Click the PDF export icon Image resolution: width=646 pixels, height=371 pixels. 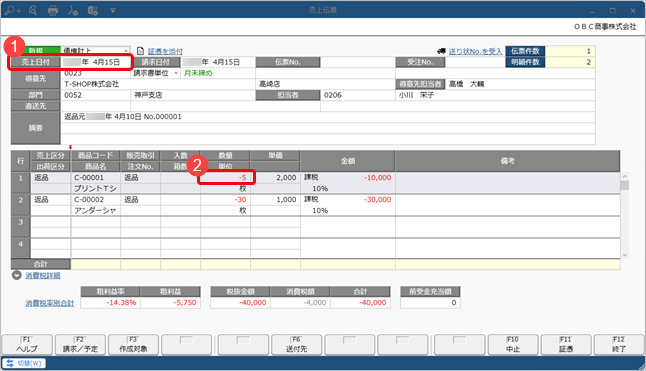click(73, 10)
